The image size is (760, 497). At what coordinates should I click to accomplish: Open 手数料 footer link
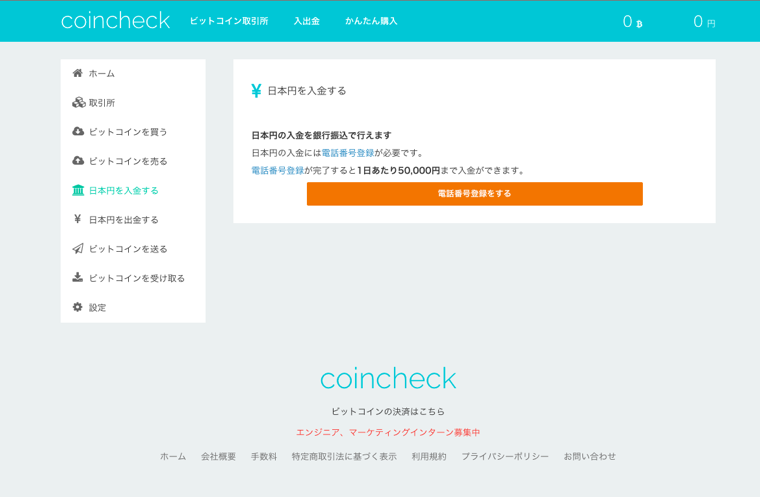click(x=264, y=456)
